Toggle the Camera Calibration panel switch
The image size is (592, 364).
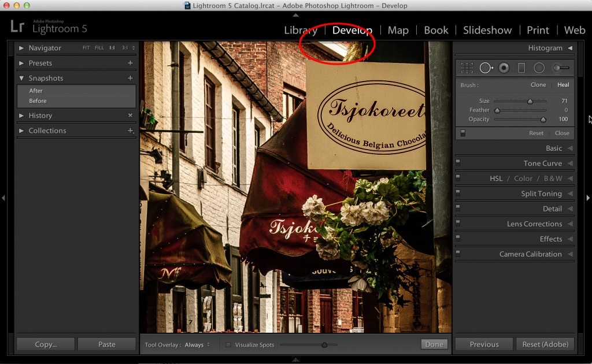(x=458, y=253)
